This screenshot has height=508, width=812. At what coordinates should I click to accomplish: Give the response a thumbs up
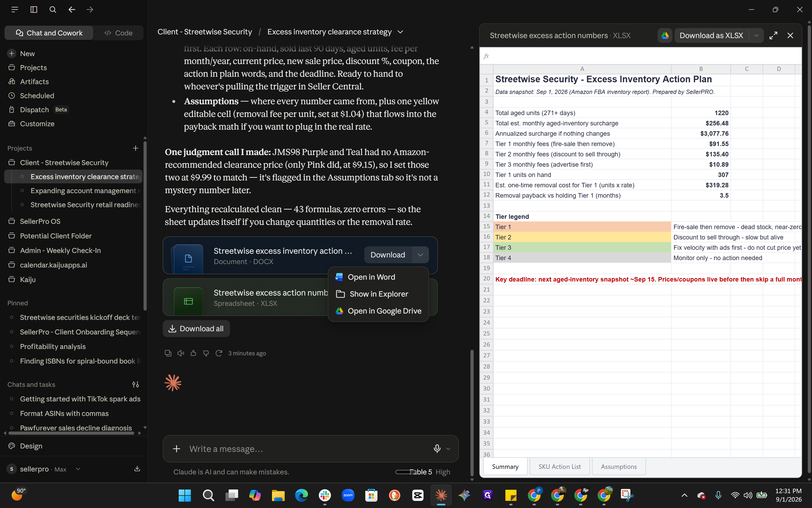(x=193, y=353)
